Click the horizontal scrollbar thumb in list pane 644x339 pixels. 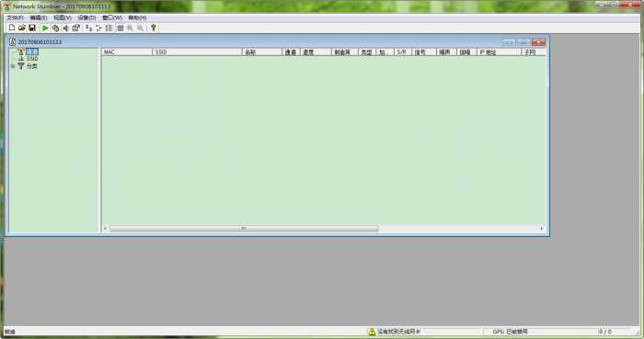click(x=244, y=229)
